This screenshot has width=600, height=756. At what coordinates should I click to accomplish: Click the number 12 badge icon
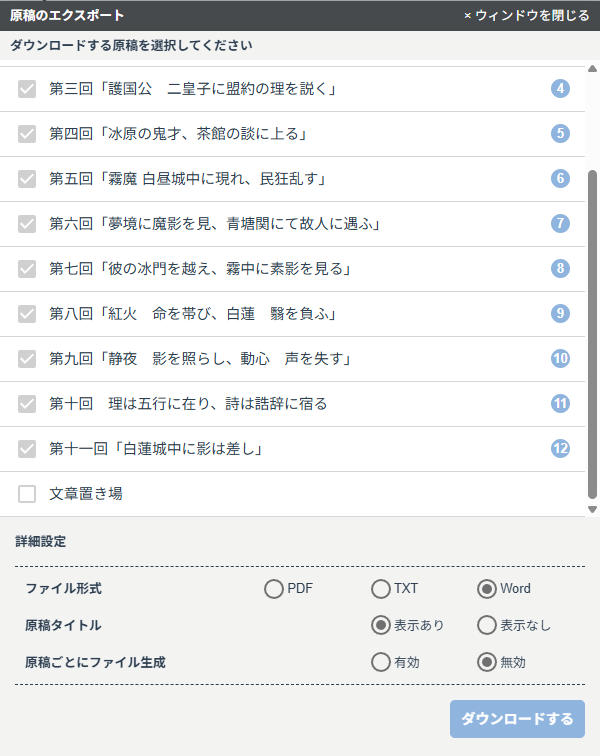coord(560,449)
